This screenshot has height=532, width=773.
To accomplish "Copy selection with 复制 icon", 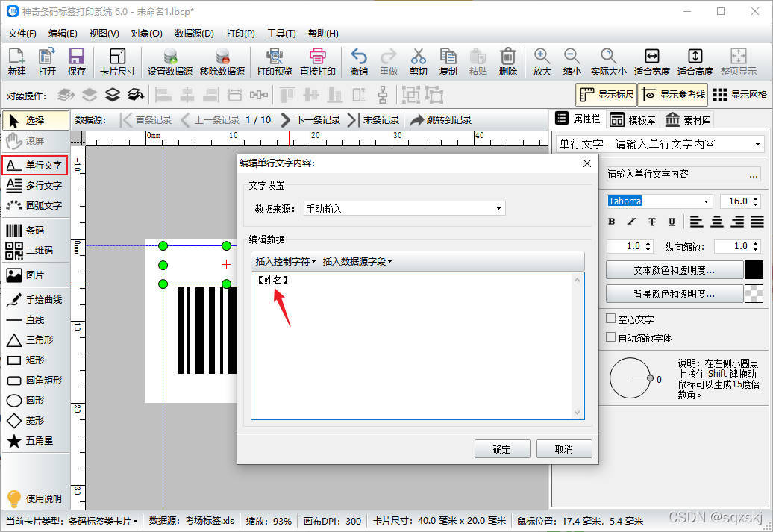I will (x=448, y=62).
